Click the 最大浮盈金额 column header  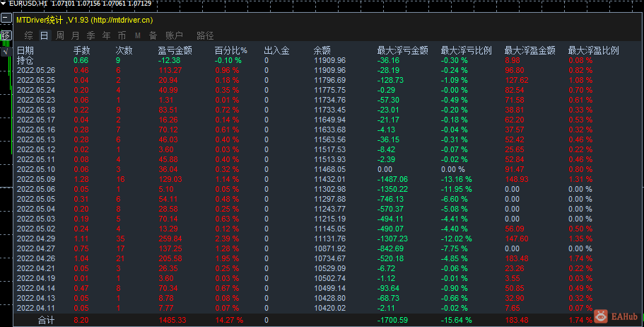point(529,50)
